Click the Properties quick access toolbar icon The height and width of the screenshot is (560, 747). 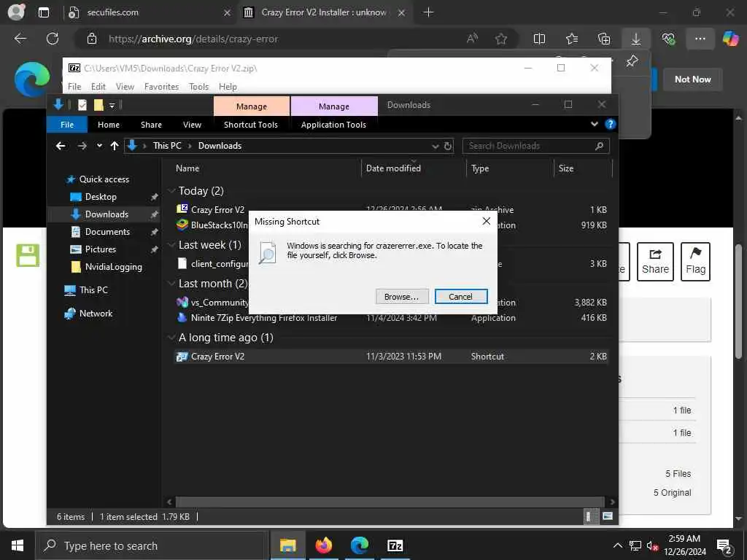[82, 105]
